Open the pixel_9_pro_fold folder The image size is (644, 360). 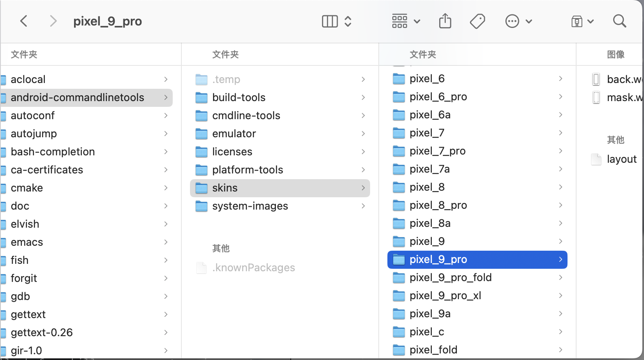click(450, 277)
